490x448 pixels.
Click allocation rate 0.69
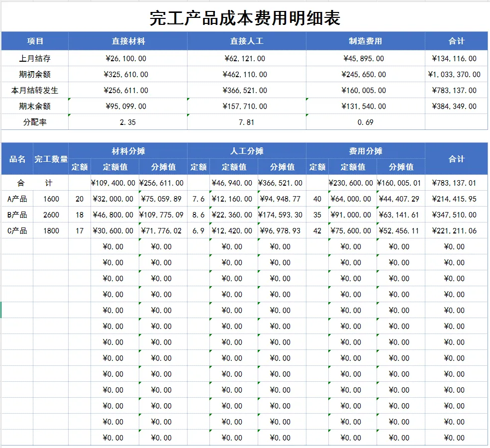click(x=365, y=122)
